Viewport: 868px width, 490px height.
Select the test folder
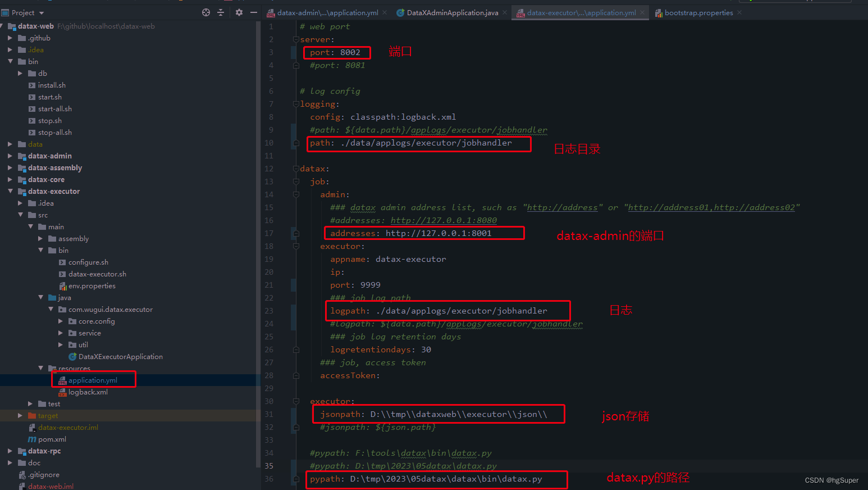click(x=54, y=404)
